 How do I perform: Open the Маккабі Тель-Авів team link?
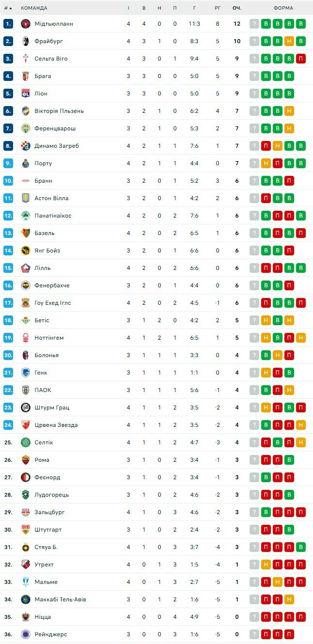[x=60, y=599]
